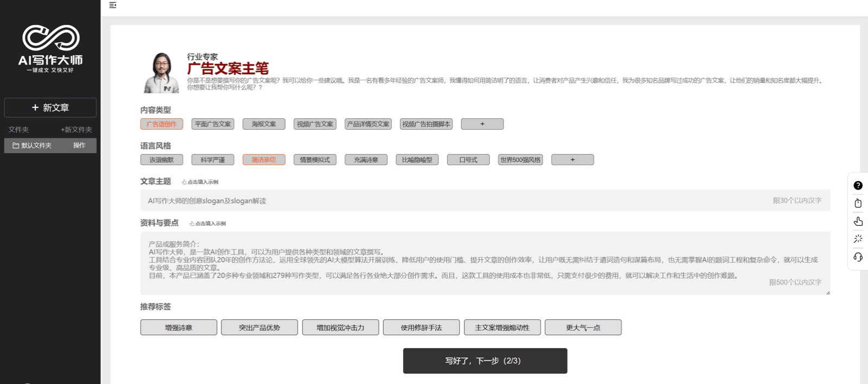Click the mouse icon in floating panel
The width and height of the screenshot is (868, 384).
858,203
